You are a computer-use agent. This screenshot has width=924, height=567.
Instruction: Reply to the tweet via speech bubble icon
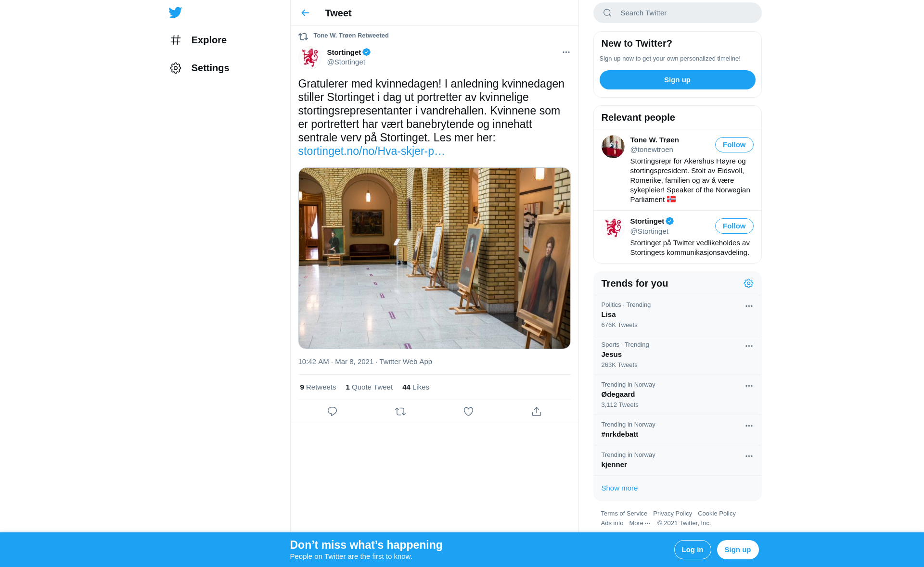[x=332, y=412]
